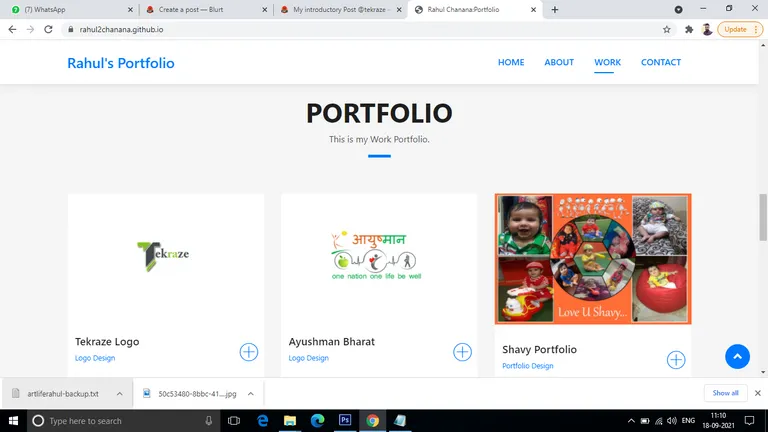Viewport: 768px width, 432px height.
Task: Close the WhatsApp tab
Action: (x=130, y=10)
